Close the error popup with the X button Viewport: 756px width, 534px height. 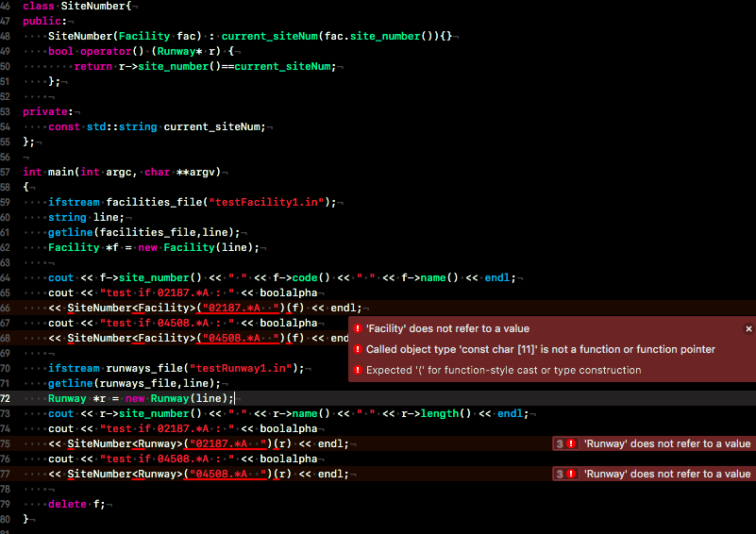pos(748,328)
